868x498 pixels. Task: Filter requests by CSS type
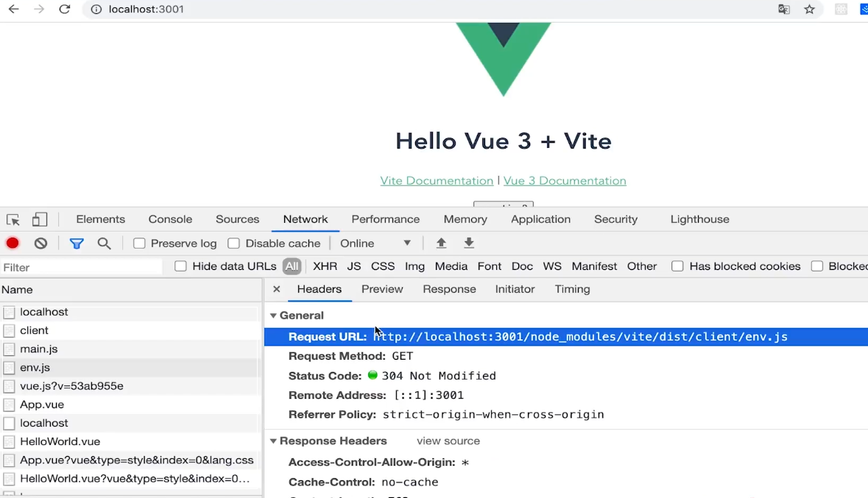(383, 266)
